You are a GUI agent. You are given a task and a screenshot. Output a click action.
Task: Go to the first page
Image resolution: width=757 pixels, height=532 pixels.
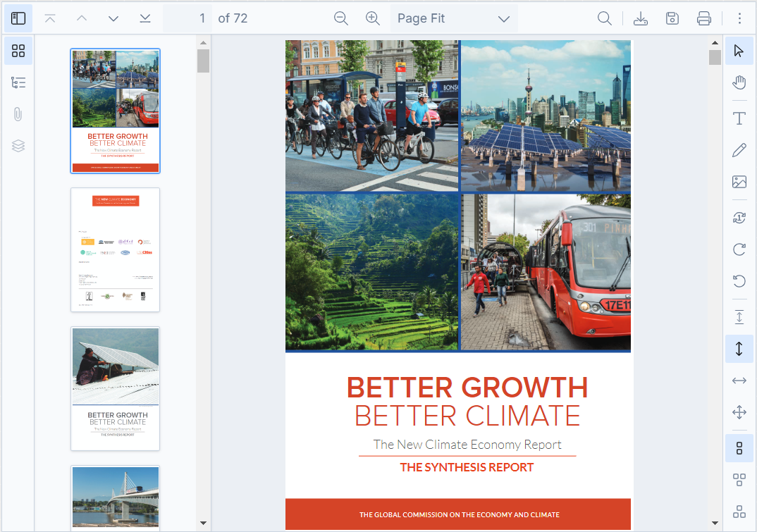point(50,18)
